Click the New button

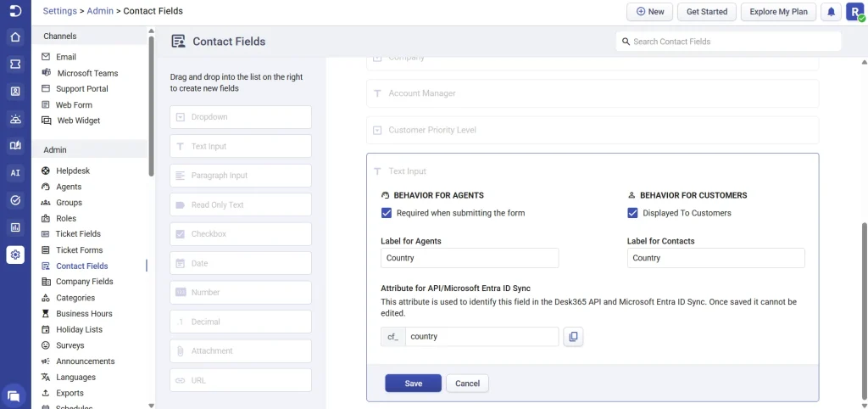click(x=650, y=12)
